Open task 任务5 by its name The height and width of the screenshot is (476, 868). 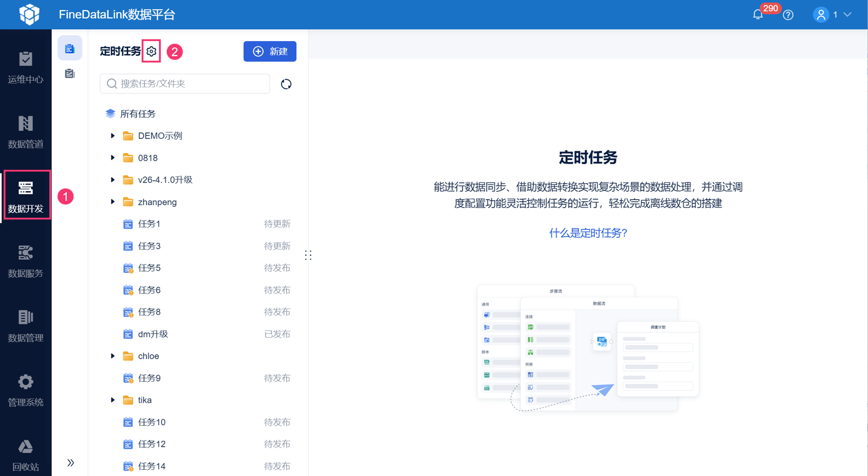149,268
